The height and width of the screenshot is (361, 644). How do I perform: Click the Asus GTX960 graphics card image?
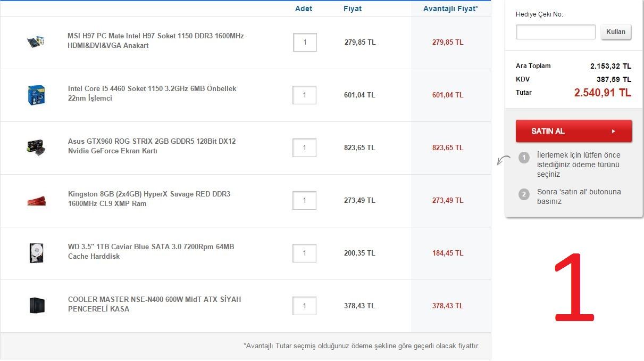point(36,147)
